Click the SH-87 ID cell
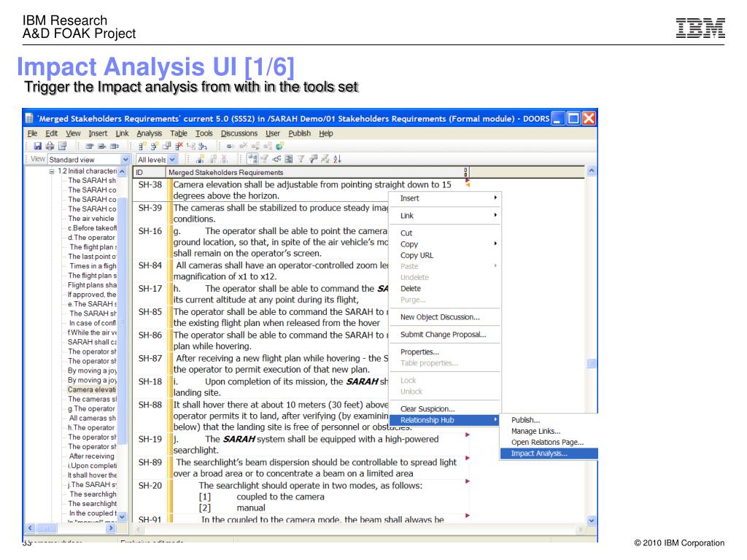Image resolution: width=747 pixels, height=560 pixels. pyautogui.click(x=150, y=358)
